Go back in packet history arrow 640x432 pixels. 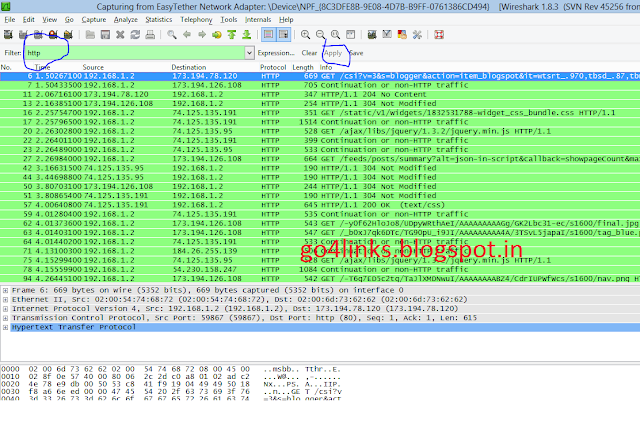tap(187, 35)
